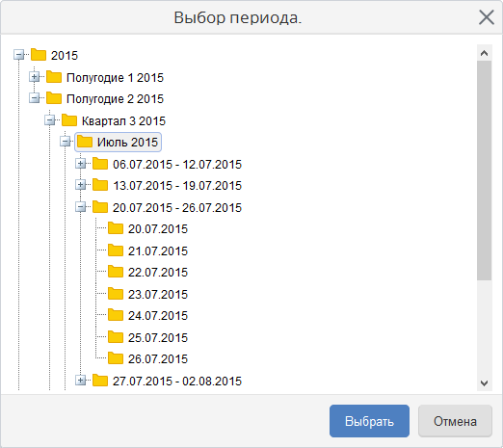The width and height of the screenshot is (503, 448).
Task: Click the folder icon for 20.07.2015 day
Action: tap(116, 228)
